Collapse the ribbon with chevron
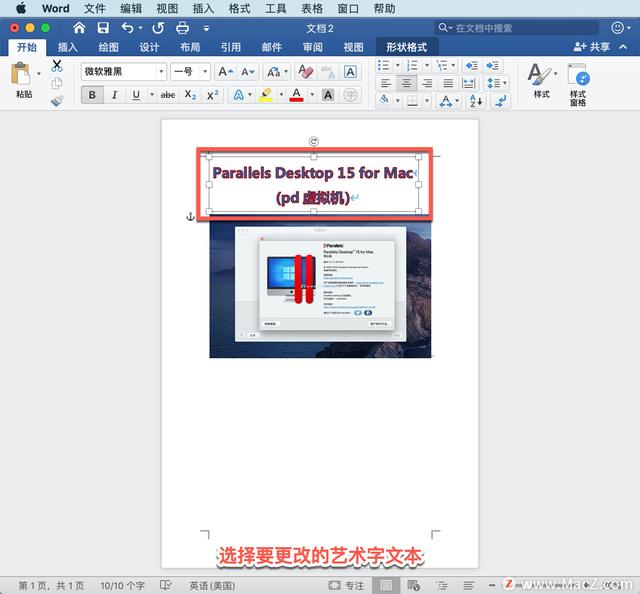 click(623, 47)
